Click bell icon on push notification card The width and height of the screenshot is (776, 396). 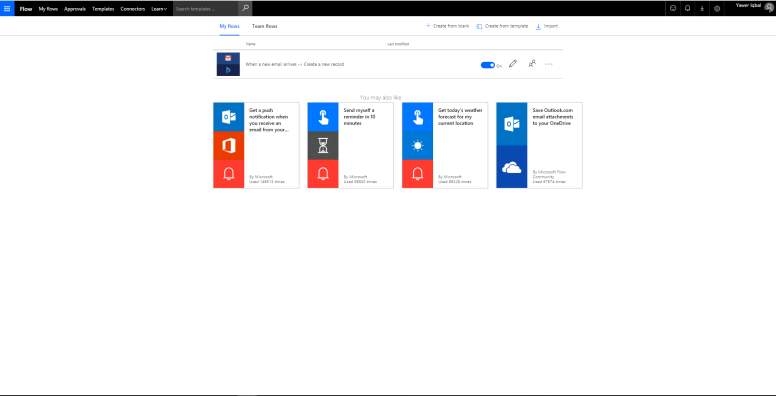(x=229, y=174)
